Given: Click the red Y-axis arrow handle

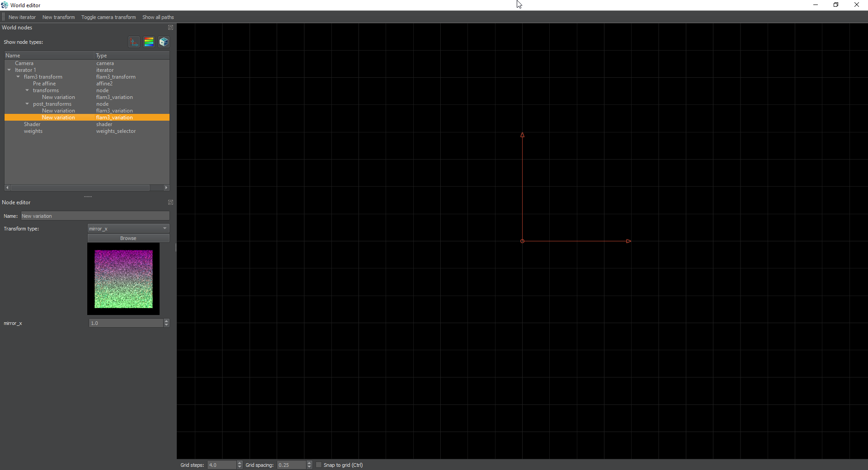Looking at the screenshot, I should tap(522, 135).
